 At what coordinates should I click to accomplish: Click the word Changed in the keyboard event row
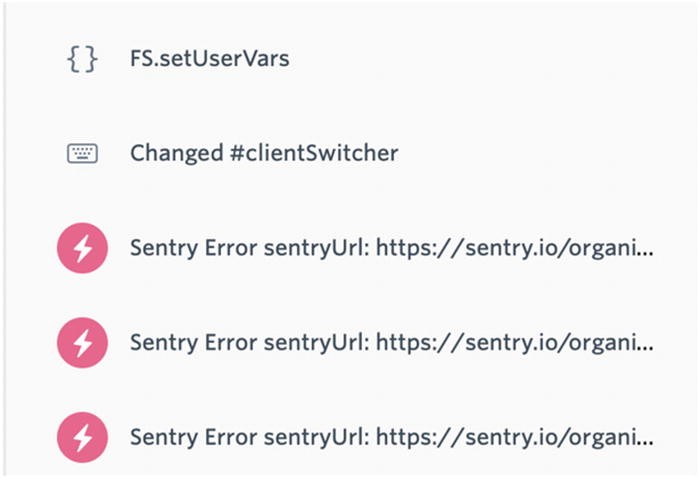pyautogui.click(x=177, y=154)
